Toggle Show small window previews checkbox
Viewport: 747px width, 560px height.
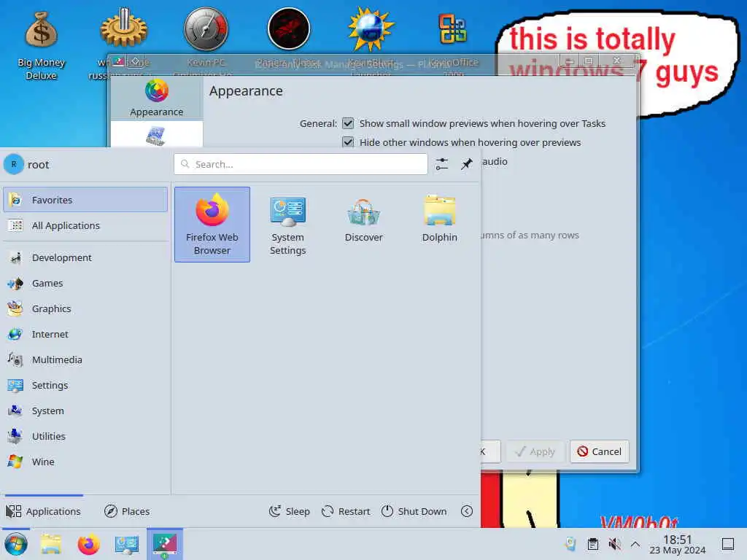348,123
